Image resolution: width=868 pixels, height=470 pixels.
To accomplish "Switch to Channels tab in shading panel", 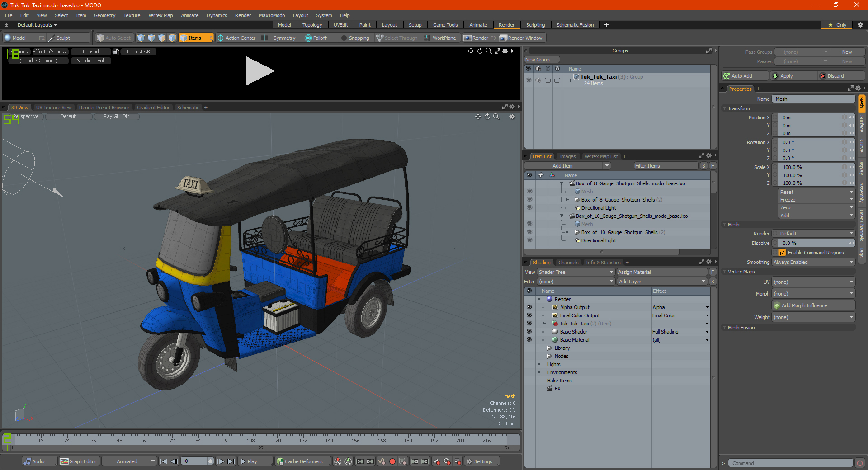I will coord(568,263).
